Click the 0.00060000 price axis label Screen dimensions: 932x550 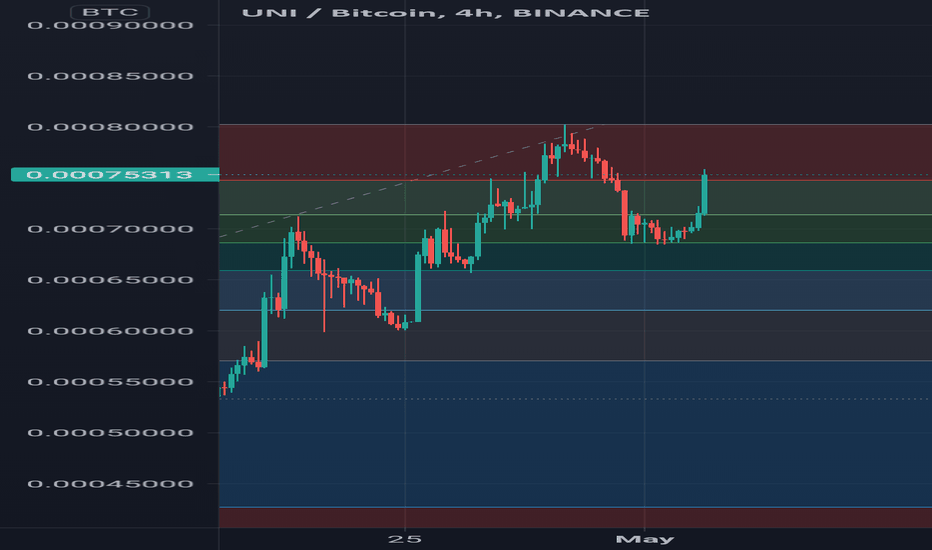point(111,331)
